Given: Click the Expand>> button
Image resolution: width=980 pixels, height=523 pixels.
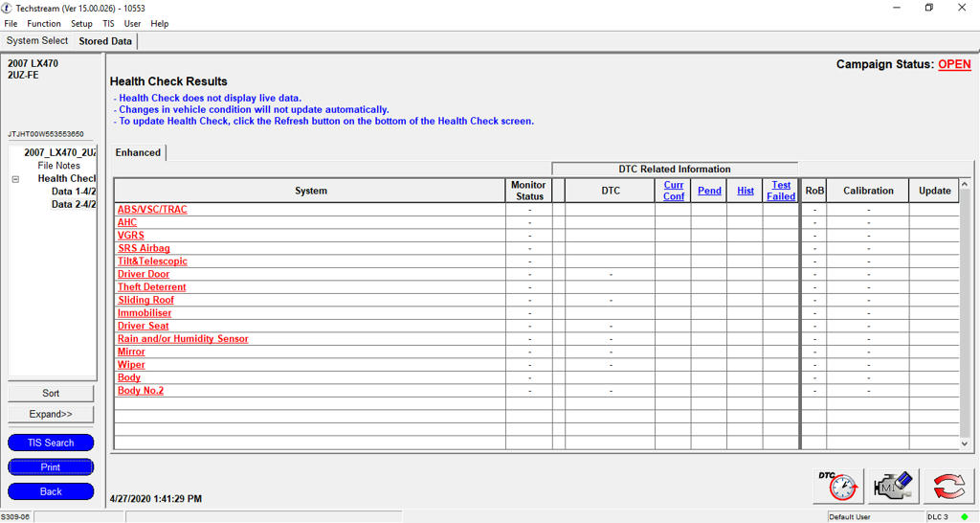Looking at the screenshot, I should click(51, 414).
